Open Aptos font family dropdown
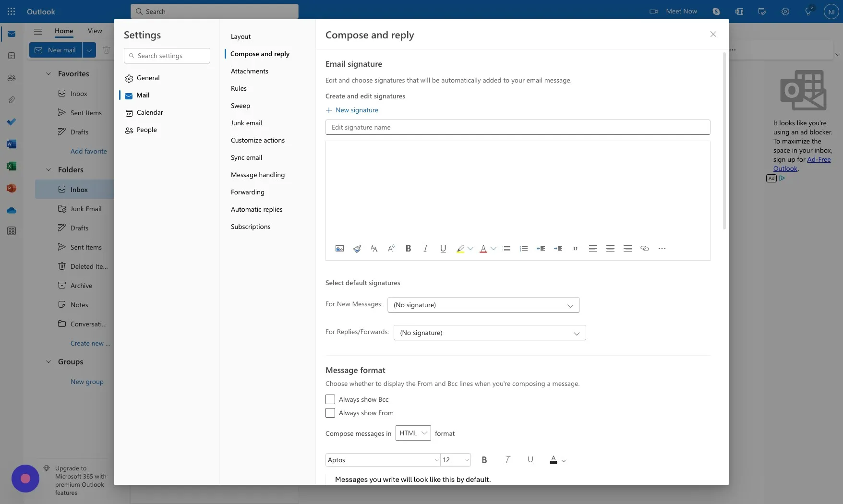The image size is (843, 504). (383, 460)
